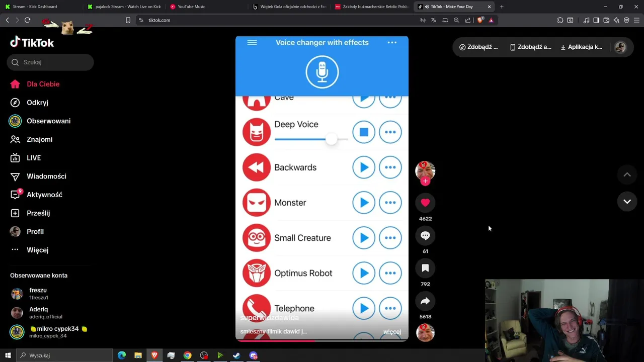This screenshot has height=362, width=644.
Task: Open Steam from the taskbar
Action: click(236, 355)
